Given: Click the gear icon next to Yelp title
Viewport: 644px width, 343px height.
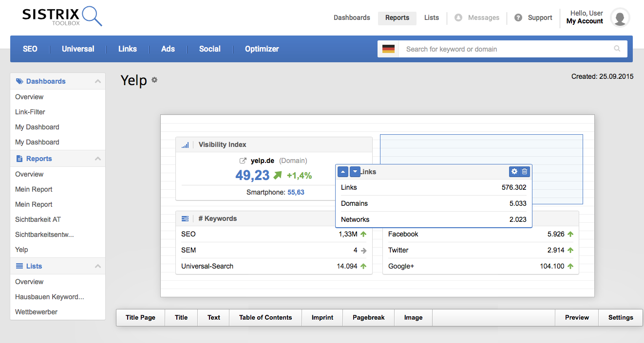Looking at the screenshot, I should pyautogui.click(x=154, y=80).
